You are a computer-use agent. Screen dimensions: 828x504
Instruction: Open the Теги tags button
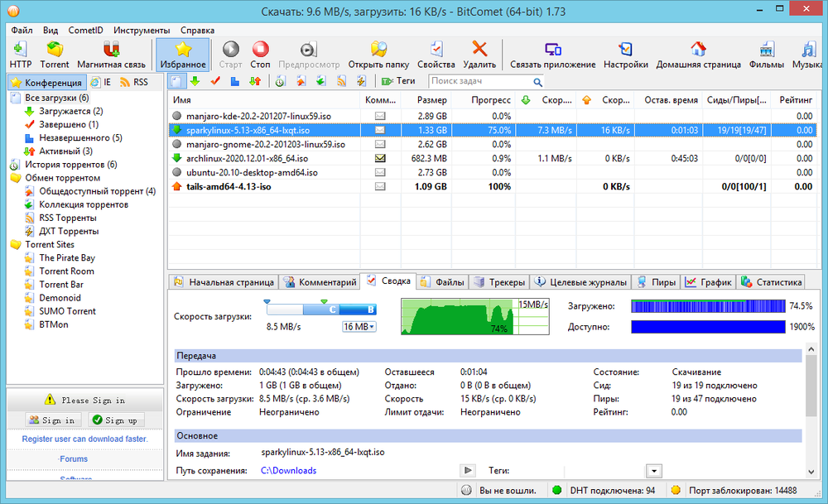click(x=399, y=81)
